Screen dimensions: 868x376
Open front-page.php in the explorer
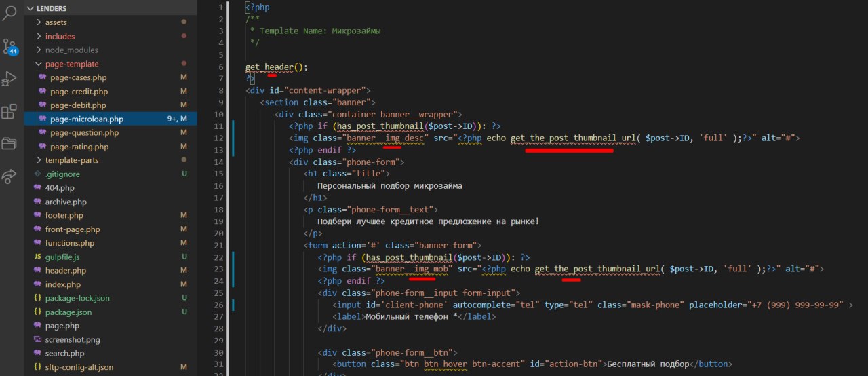111,229
